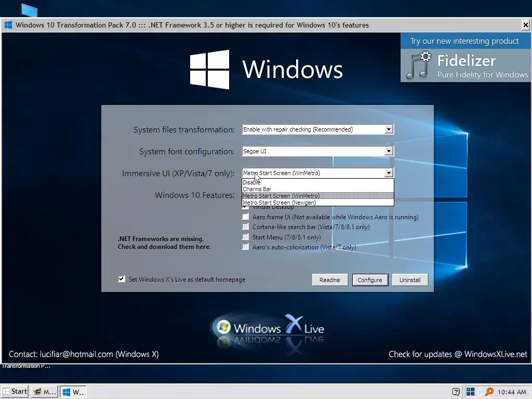Open the System font configuration dropdown arrow

(x=389, y=151)
